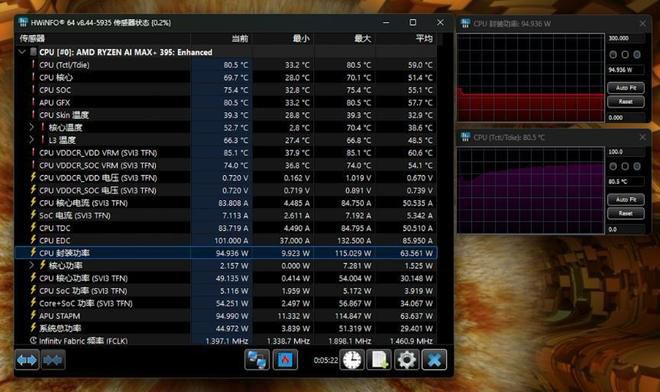This screenshot has width=660, height=392.
Task: Click the 94.936 W readout in the power graph
Action: point(625,70)
